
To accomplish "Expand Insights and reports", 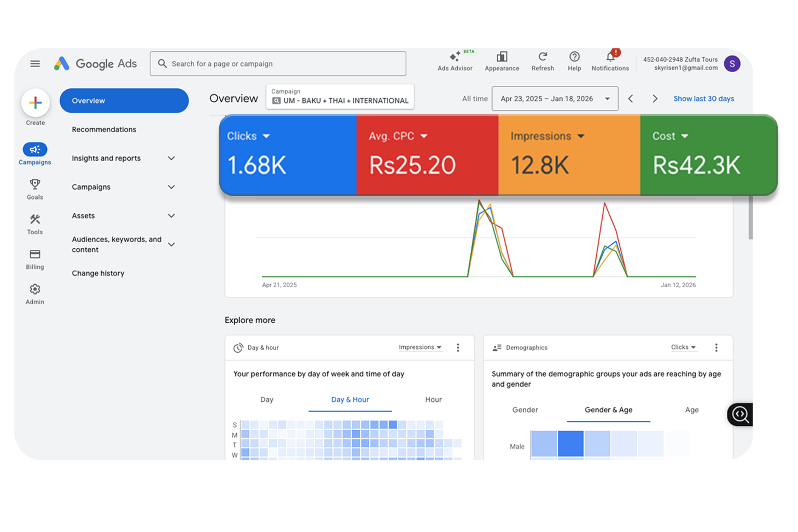I will [171, 158].
